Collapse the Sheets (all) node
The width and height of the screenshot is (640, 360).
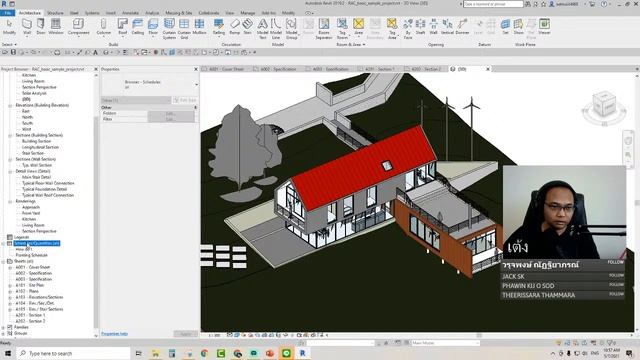(4, 261)
